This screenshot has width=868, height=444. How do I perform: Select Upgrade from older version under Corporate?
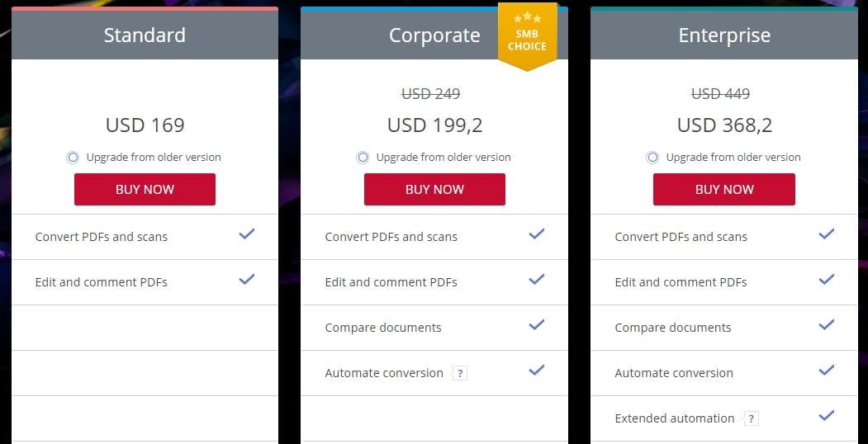[363, 158]
